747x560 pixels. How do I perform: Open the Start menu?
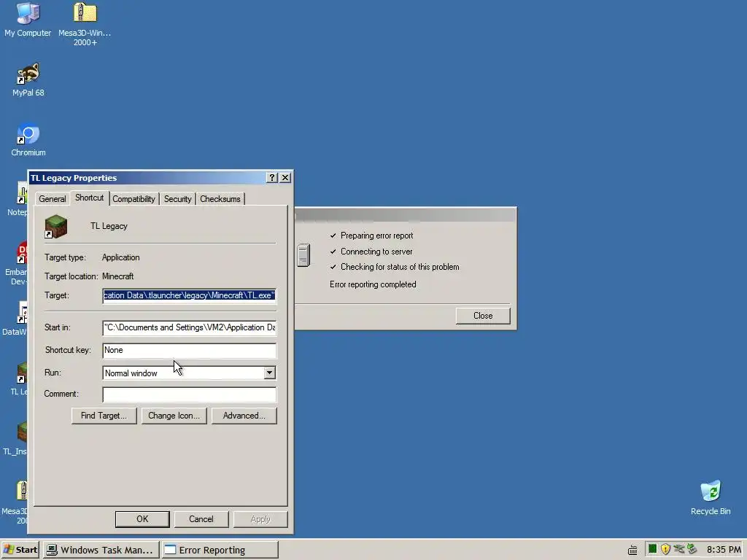(x=20, y=550)
